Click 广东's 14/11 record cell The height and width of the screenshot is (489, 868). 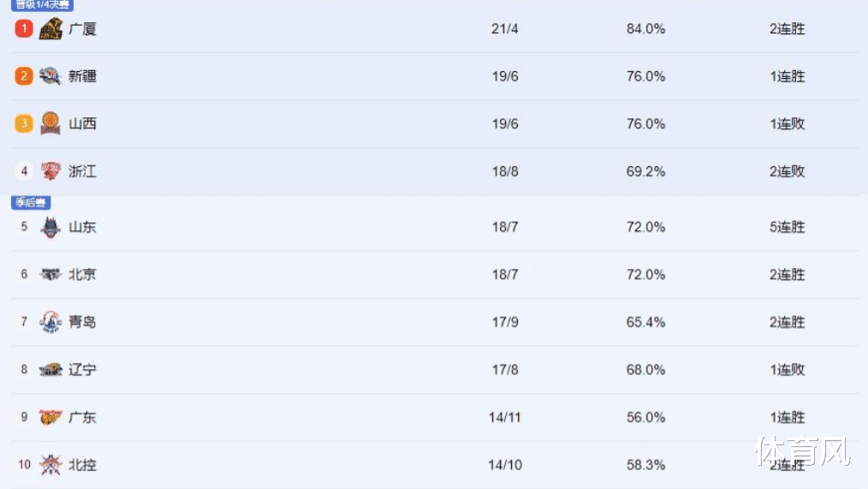505,417
